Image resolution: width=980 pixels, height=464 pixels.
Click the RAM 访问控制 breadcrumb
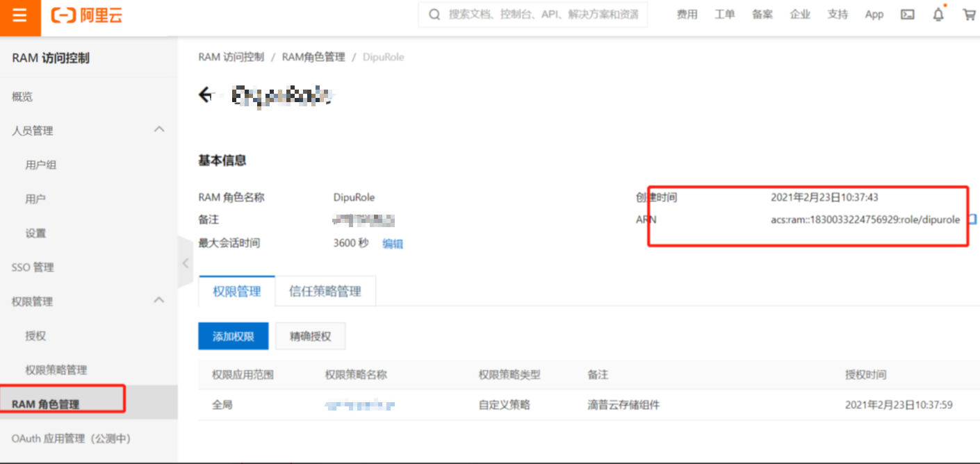click(231, 57)
